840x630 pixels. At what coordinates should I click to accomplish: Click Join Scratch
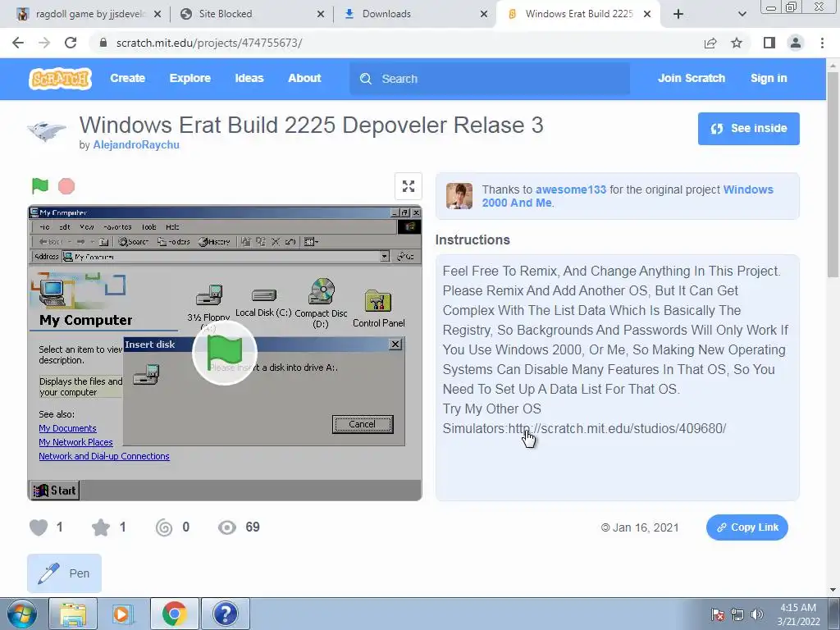click(691, 78)
